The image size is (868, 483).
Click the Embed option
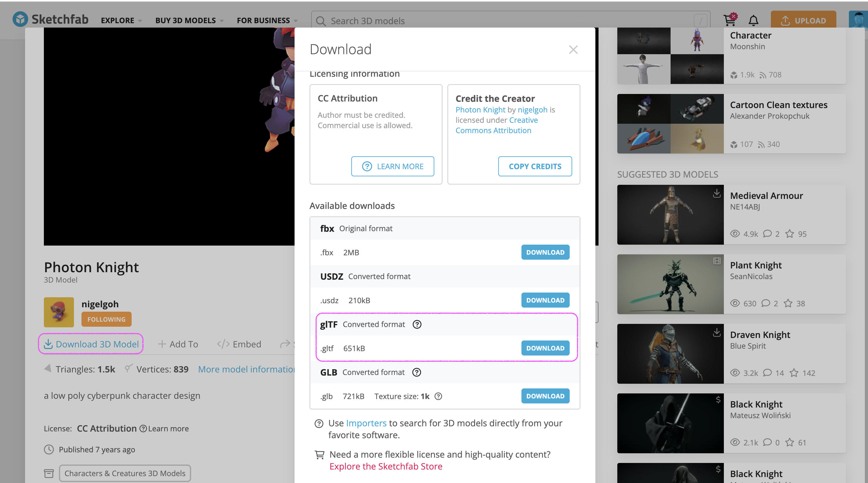239,344
